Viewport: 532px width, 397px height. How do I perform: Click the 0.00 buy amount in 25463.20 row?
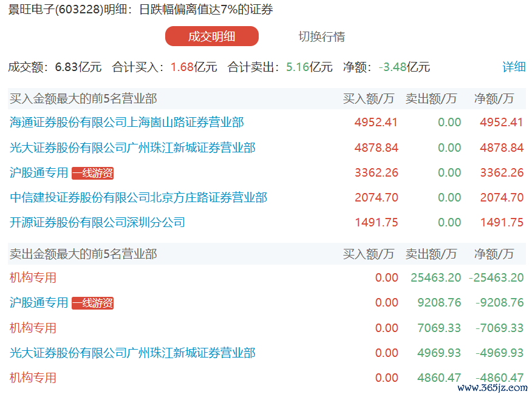tap(387, 277)
